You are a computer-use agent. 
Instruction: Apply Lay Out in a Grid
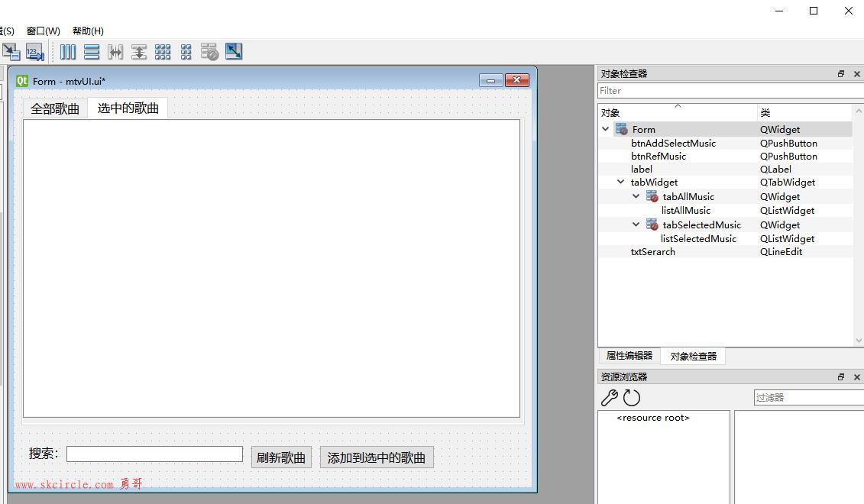(x=163, y=52)
